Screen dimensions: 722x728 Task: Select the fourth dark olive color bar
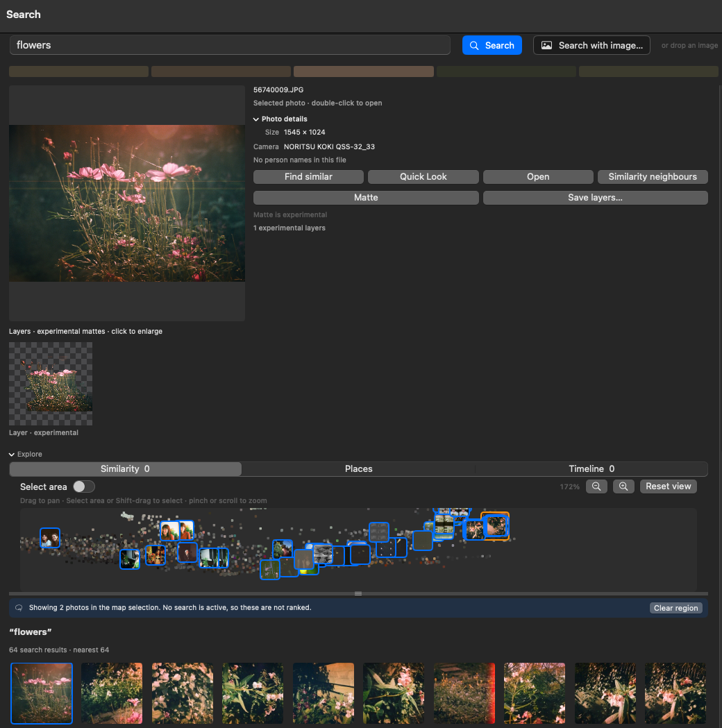point(506,71)
